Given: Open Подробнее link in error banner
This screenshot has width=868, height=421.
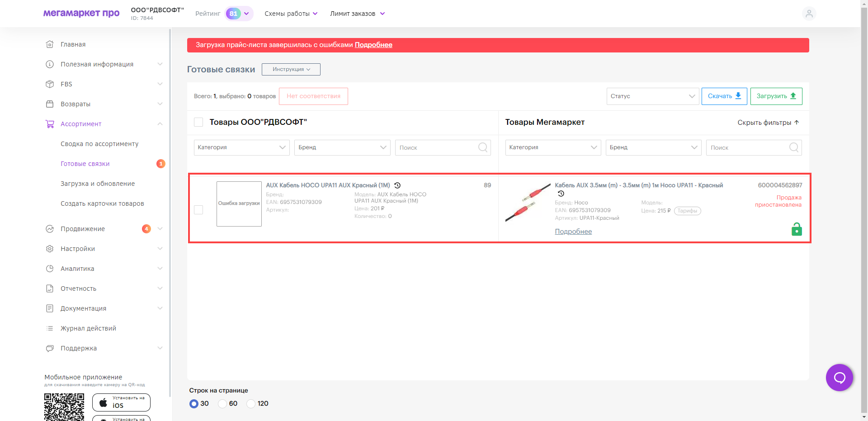Looking at the screenshot, I should [373, 45].
